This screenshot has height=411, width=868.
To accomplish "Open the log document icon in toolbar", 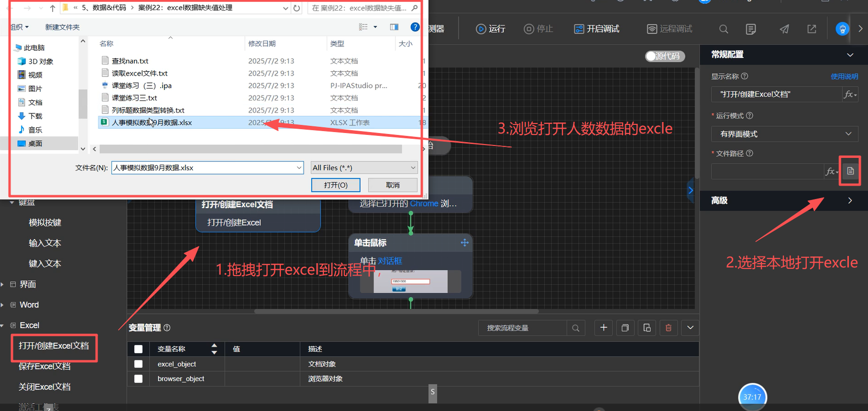I will pyautogui.click(x=751, y=29).
